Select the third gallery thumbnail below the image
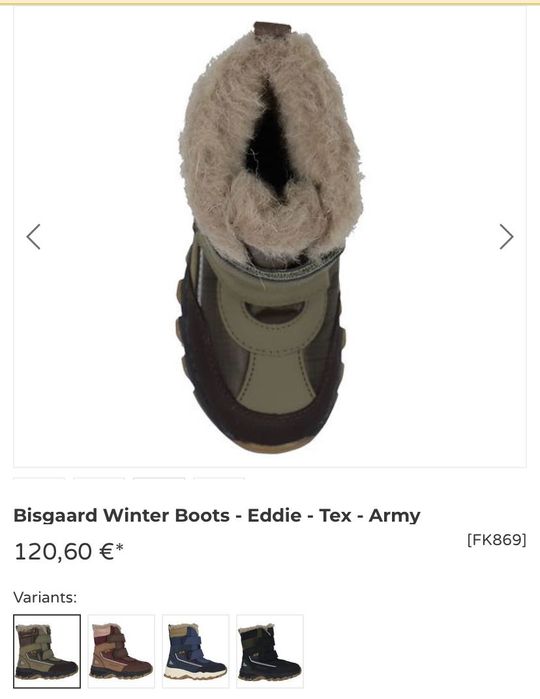 coord(159,478)
